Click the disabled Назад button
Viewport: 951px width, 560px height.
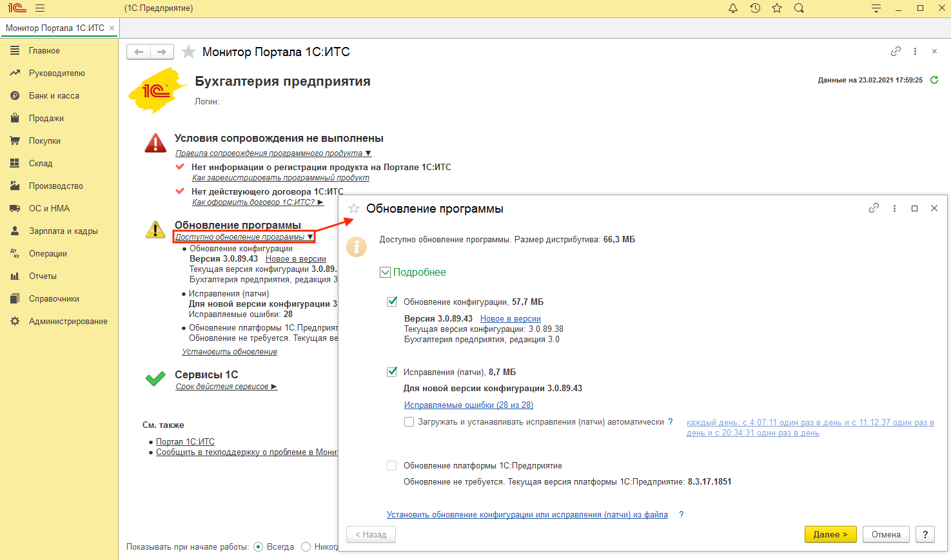pos(371,534)
